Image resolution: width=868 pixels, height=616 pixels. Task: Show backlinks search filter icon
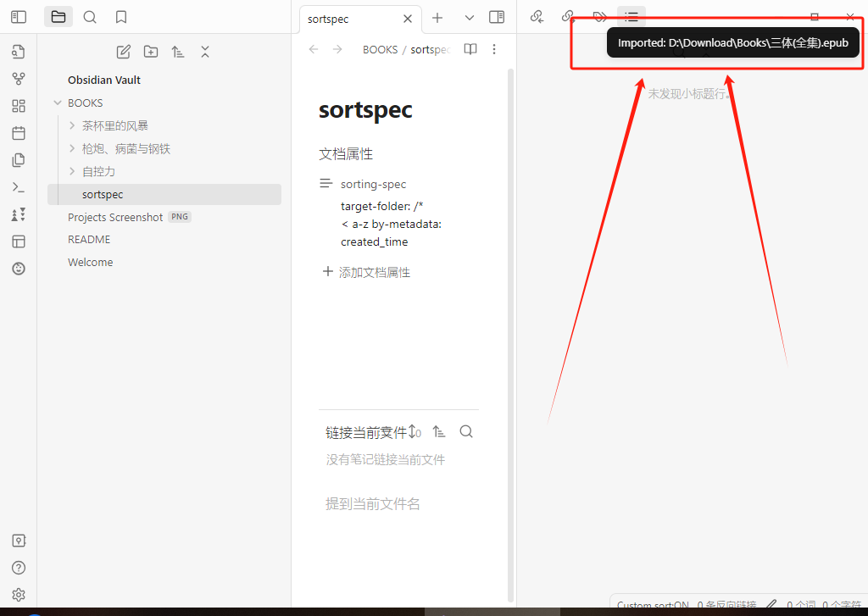point(466,431)
